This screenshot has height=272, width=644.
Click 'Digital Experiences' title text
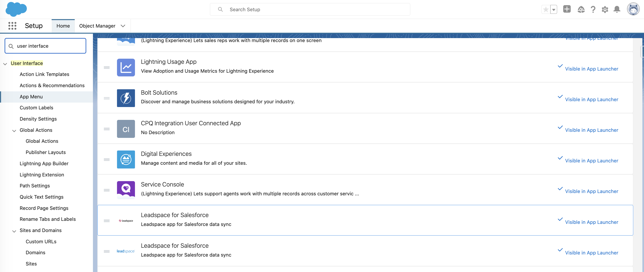point(166,154)
